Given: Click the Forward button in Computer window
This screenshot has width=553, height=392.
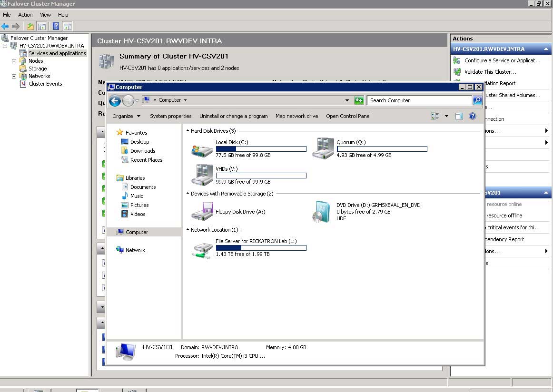Looking at the screenshot, I should 128,101.
